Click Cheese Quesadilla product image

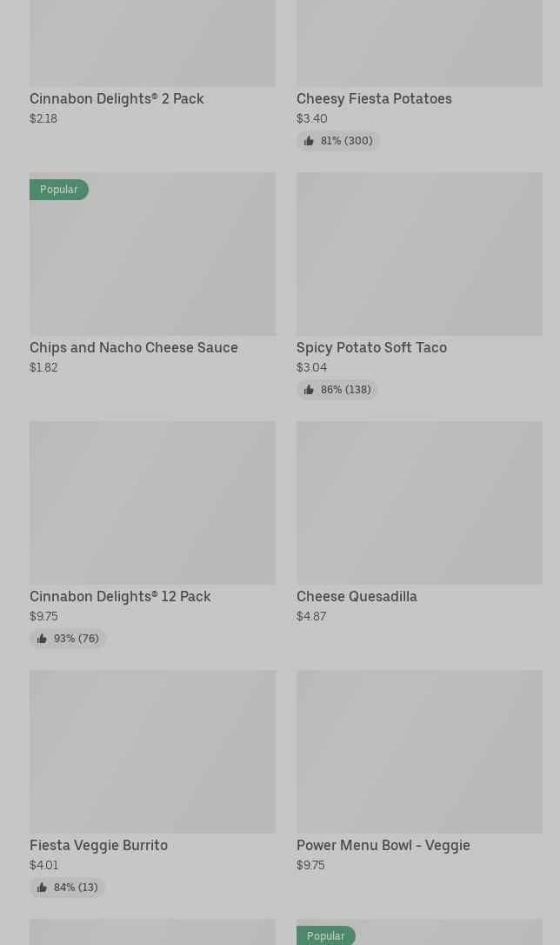419,502
